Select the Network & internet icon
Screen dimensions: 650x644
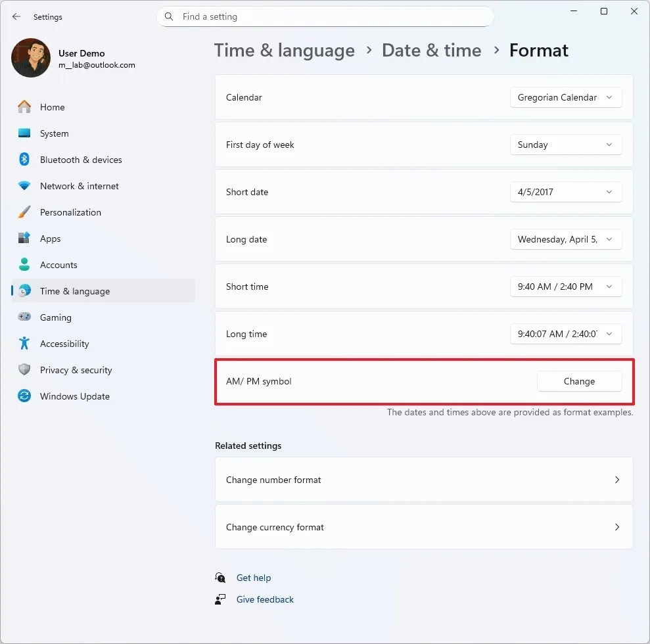point(24,186)
